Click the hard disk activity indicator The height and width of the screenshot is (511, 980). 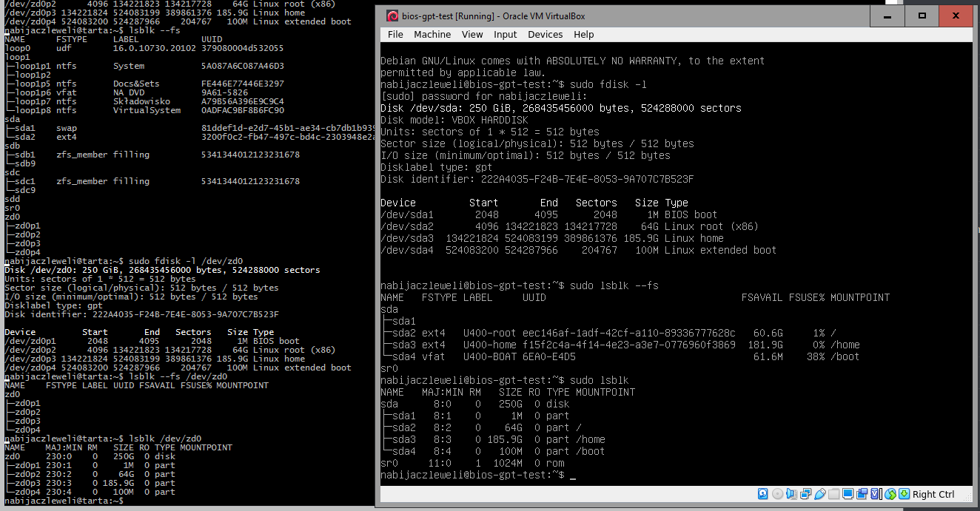(763, 494)
